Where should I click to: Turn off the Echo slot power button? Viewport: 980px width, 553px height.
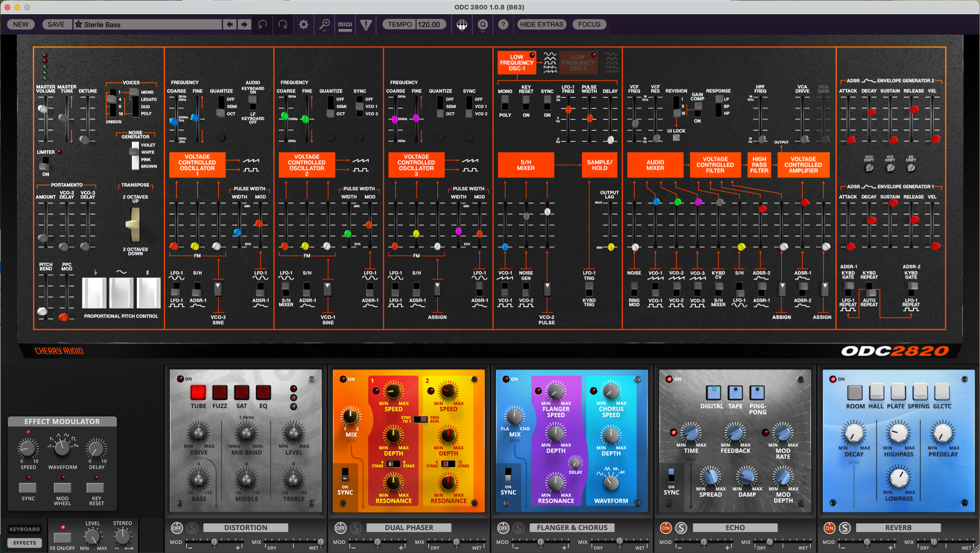[x=666, y=528]
